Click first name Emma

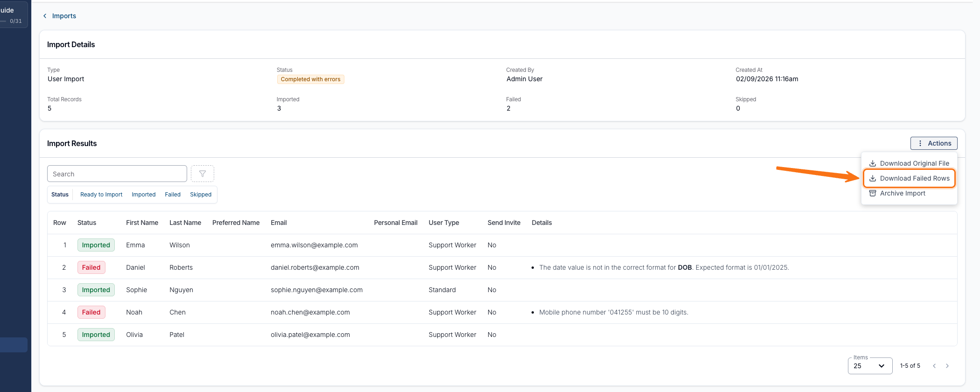[x=135, y=245]
